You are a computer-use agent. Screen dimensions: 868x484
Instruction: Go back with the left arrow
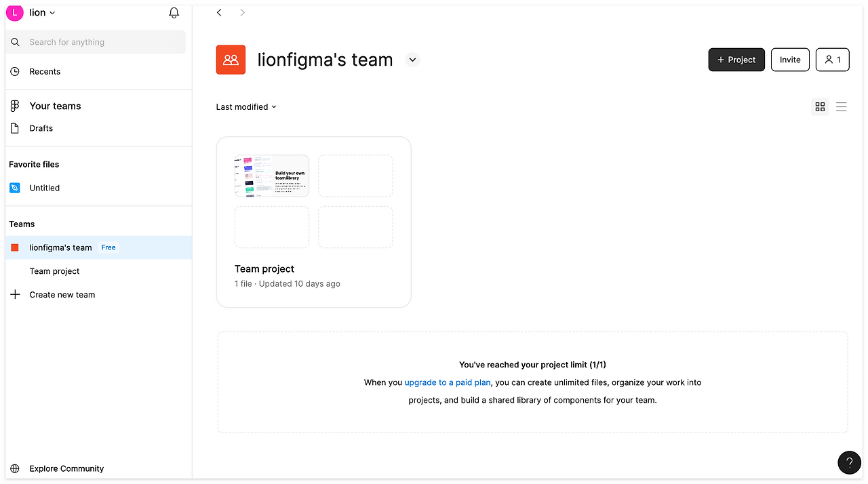(219, 13)
